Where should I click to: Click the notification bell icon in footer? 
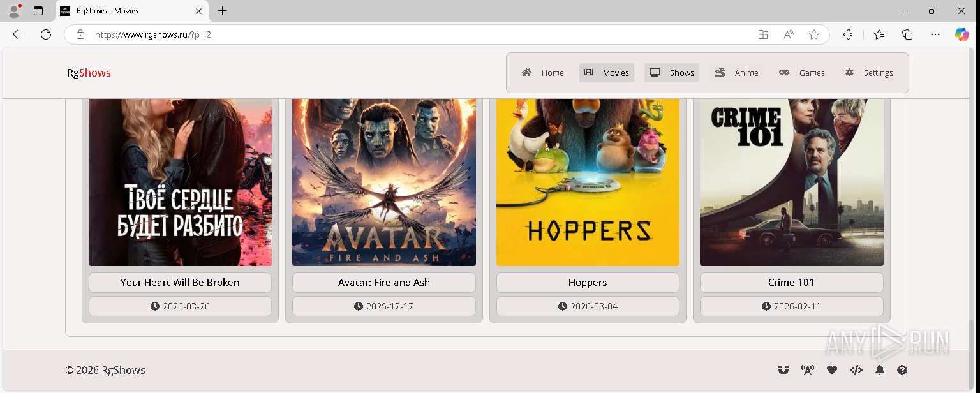880,370
